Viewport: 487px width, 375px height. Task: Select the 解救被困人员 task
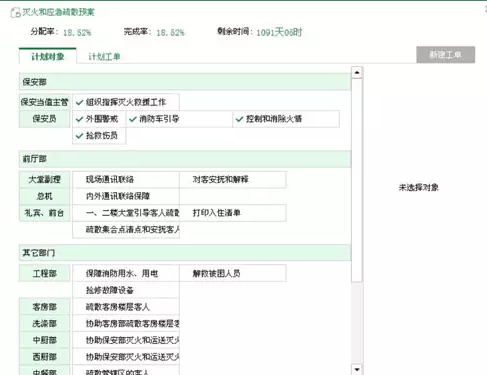pyautogui.click(x=233, y=274)
